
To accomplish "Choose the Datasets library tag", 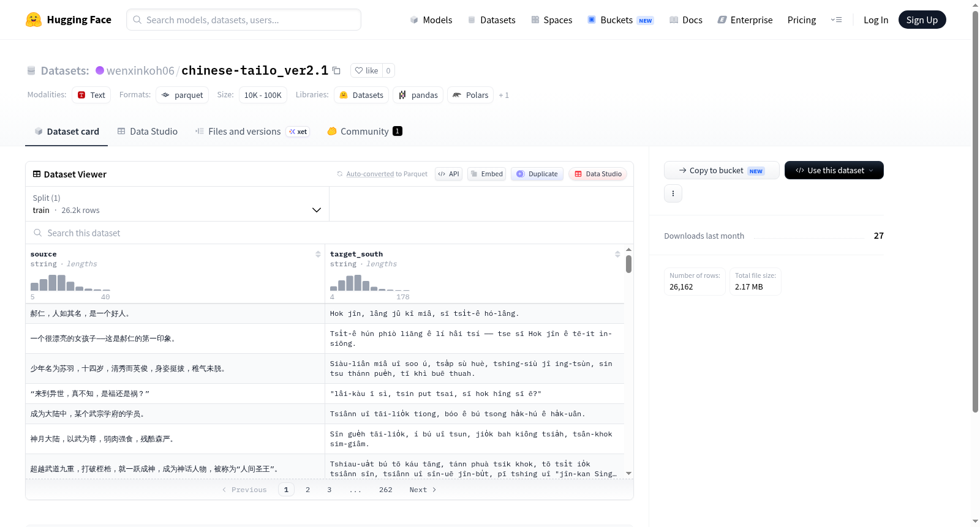I will tap(361, 95).
